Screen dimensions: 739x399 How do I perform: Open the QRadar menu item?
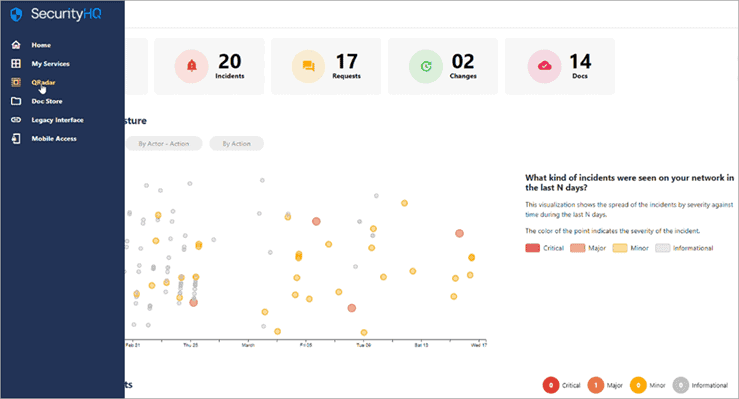click(43, 82)
